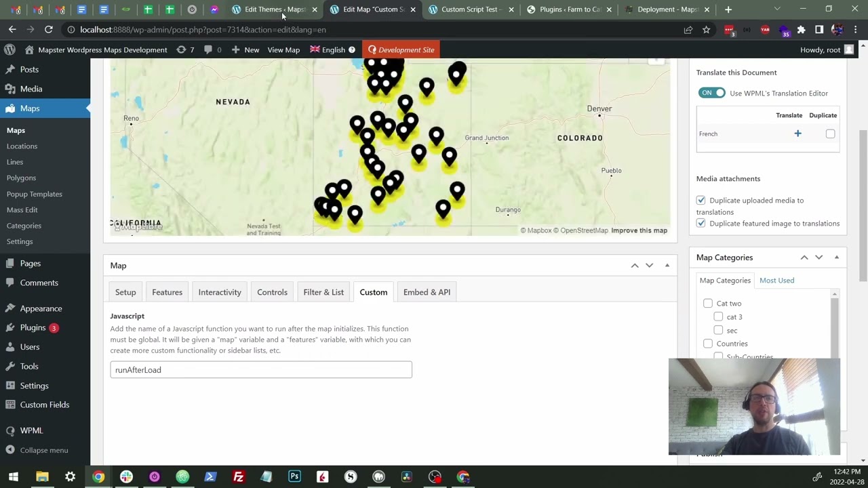
Task: Check the Cat two category
Action: pos(708,303)
